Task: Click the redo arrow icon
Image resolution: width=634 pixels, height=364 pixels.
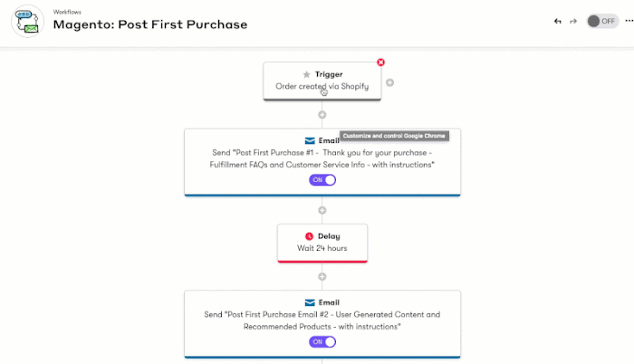Action: 573,21
